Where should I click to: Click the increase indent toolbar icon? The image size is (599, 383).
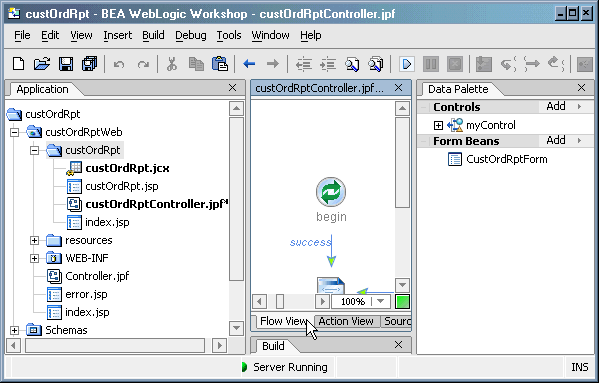(x=328, y=64)
